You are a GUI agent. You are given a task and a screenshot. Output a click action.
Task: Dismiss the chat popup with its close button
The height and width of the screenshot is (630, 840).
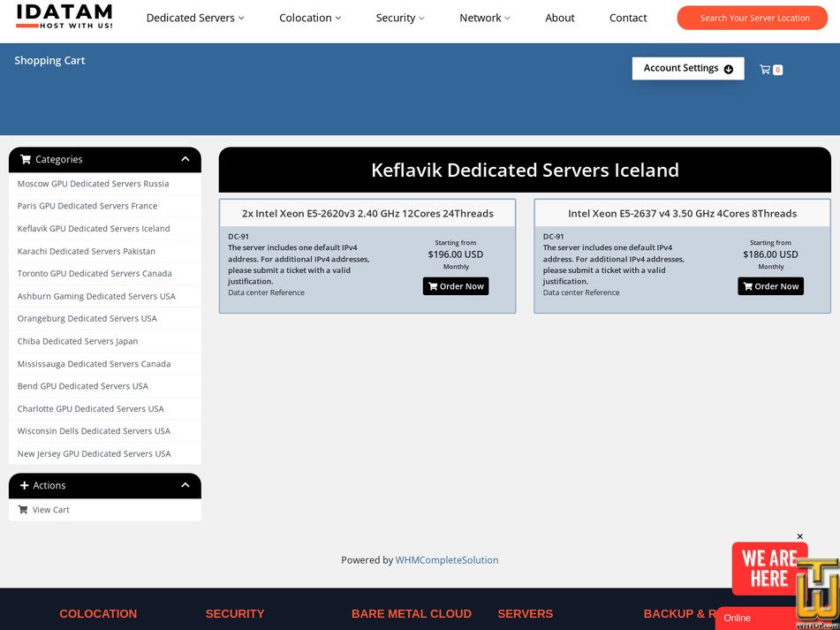[x=799, y=535]
